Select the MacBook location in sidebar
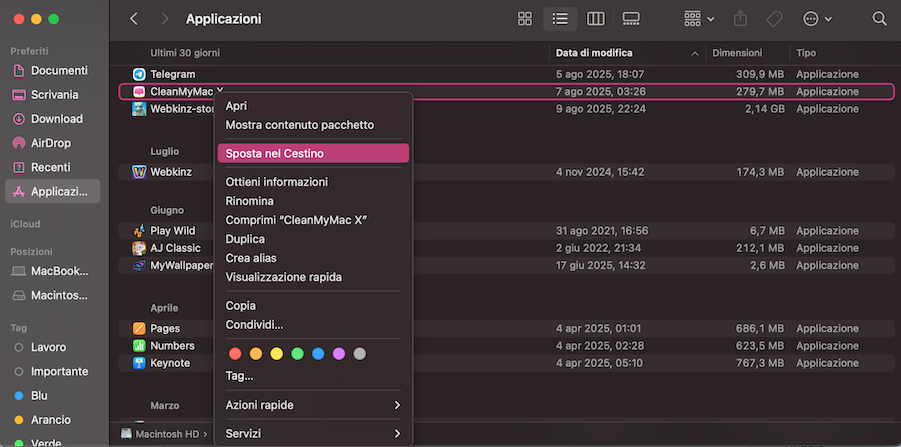This screenshot has width=901, height=447. (53, 271)
